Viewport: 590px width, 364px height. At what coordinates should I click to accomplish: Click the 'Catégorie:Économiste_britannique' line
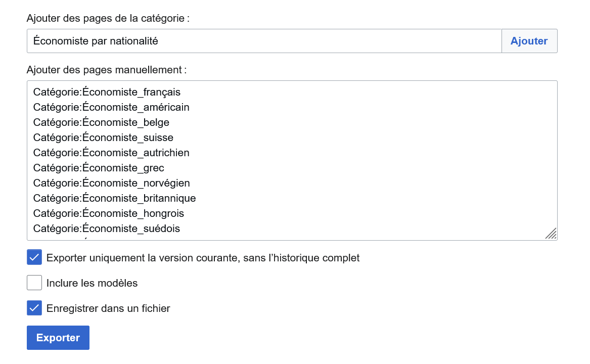tap(114, 198)
